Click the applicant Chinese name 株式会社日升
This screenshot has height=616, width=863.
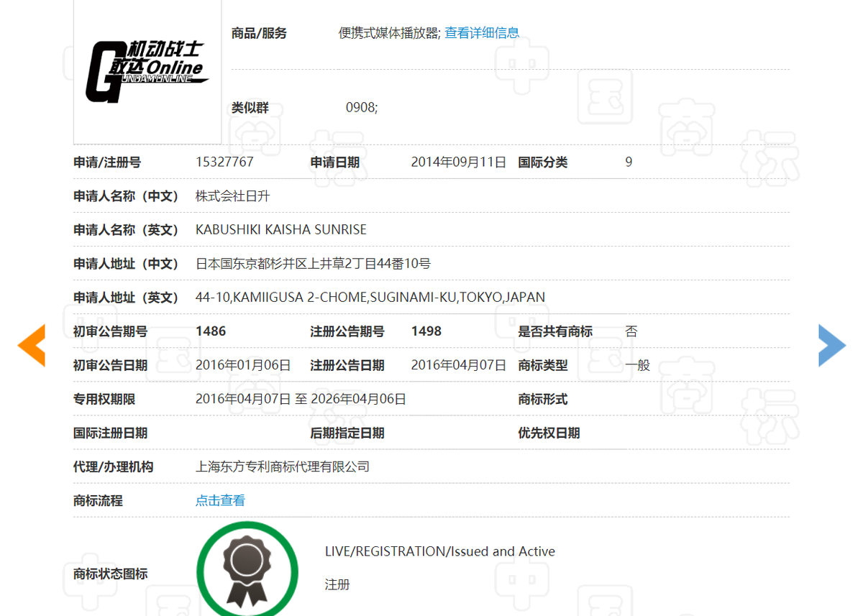(232, 196)
